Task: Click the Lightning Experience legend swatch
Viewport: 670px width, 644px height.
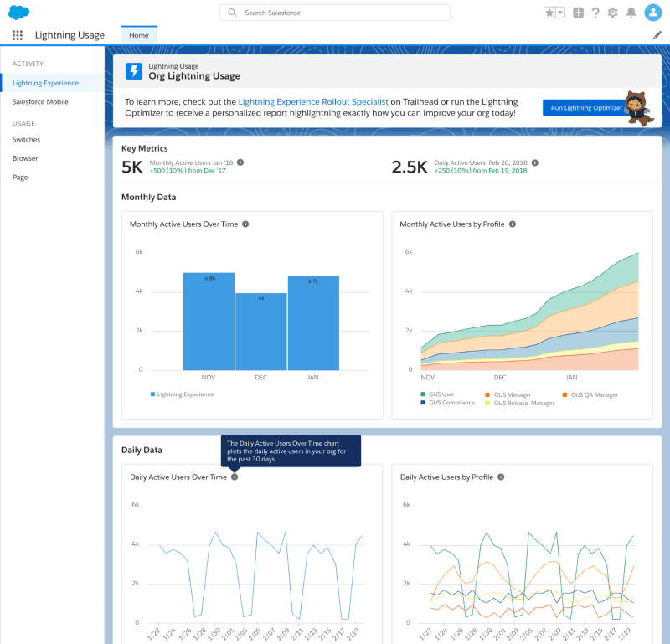Action: tap(153, 394)
